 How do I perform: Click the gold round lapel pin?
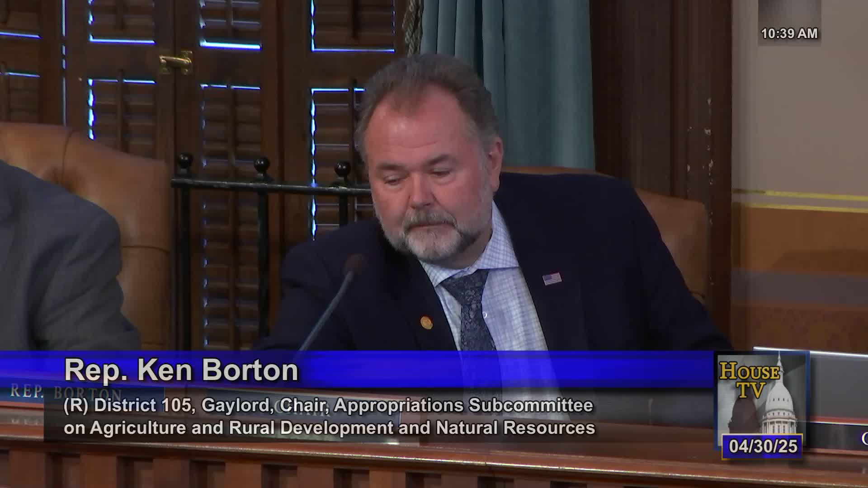(x=426, y=322)
